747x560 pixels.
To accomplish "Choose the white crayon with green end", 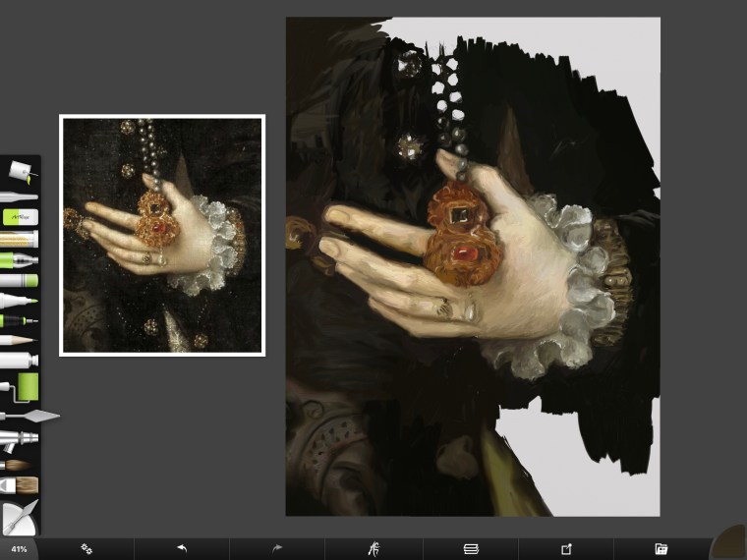I will pyautogui.click(x=19, y=280).
